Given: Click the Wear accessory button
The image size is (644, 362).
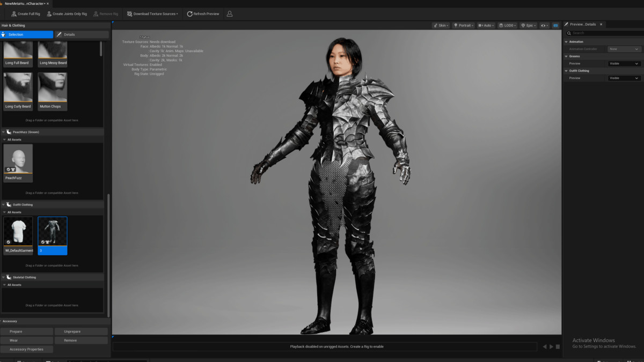Looking at the screenshot, I should [27, 341].
